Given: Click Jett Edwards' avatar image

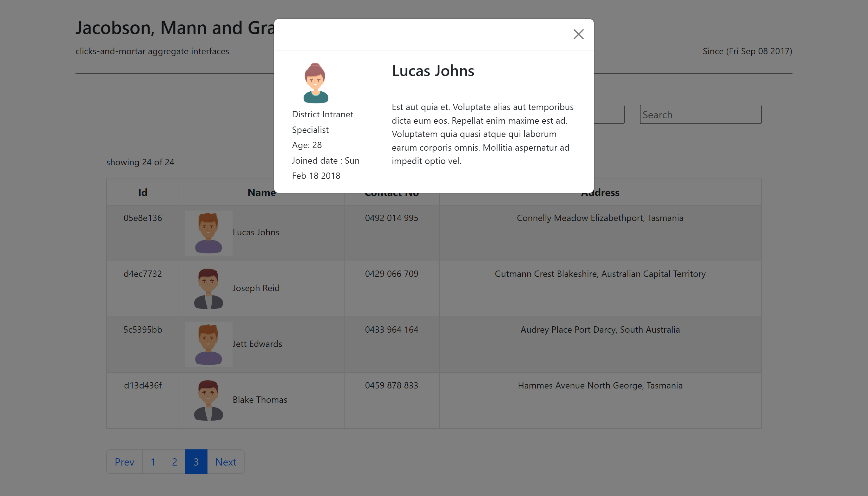Looking at the screenshot, I should [208, 344].
